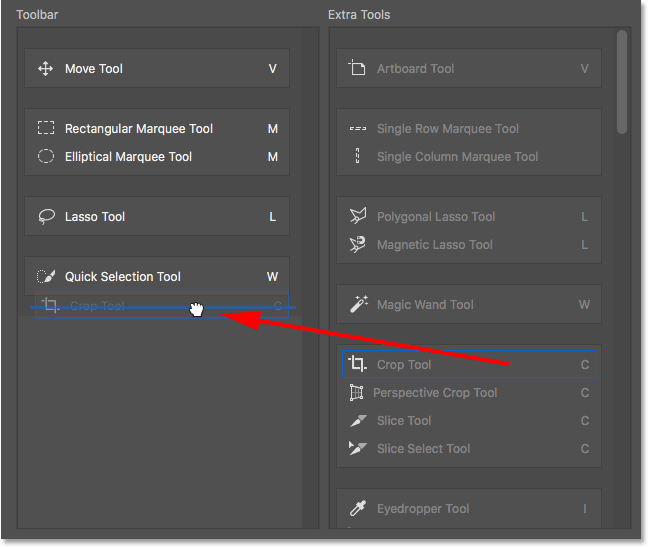Click the Toolbar column heading

(x=37, y=15)
